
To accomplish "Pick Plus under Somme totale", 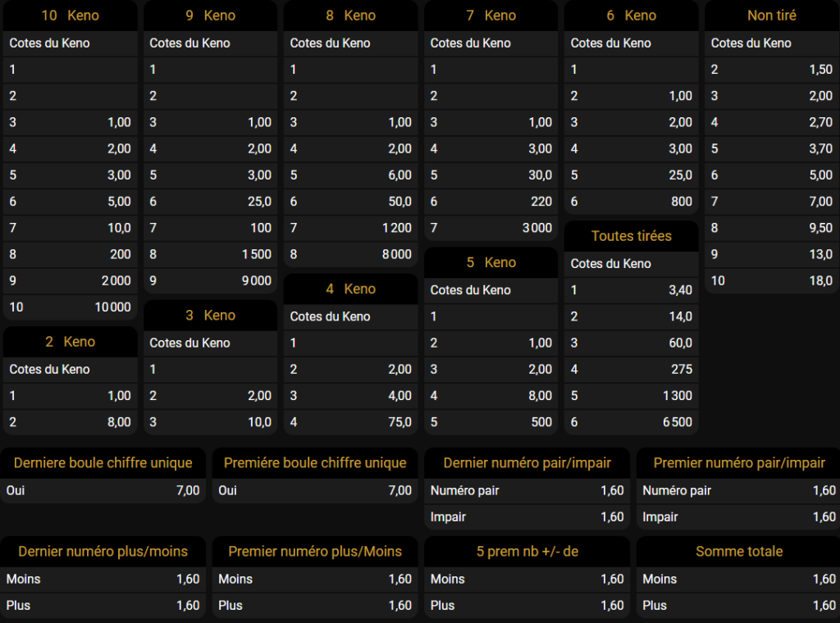I will [738, 606].
